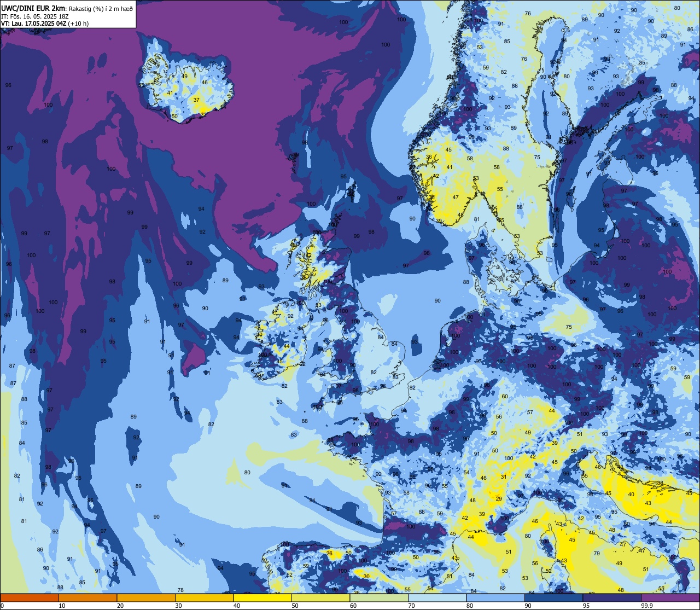Click the '37' humidity value over central Iceland
The image size is (700, 610).
[x=196, y=100]
